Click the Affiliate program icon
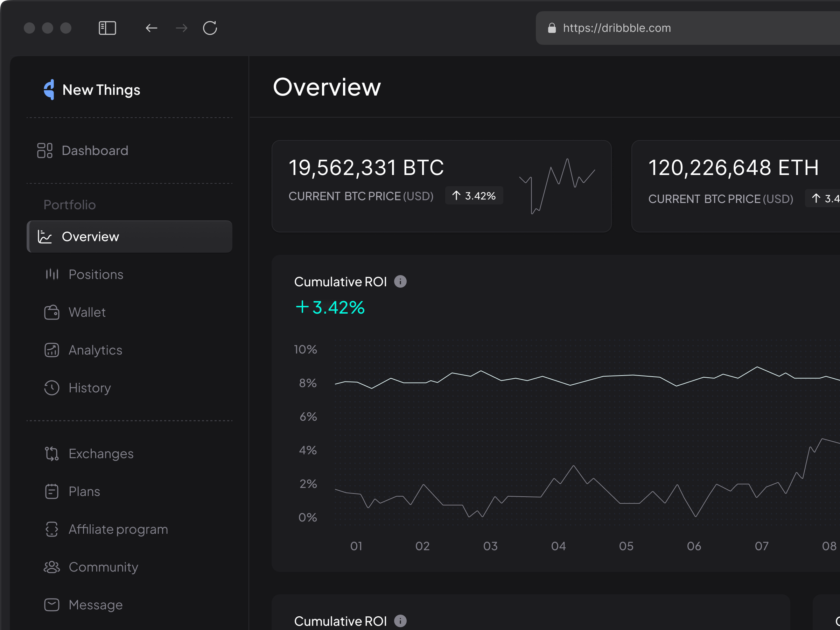 (x=51, y=529)
